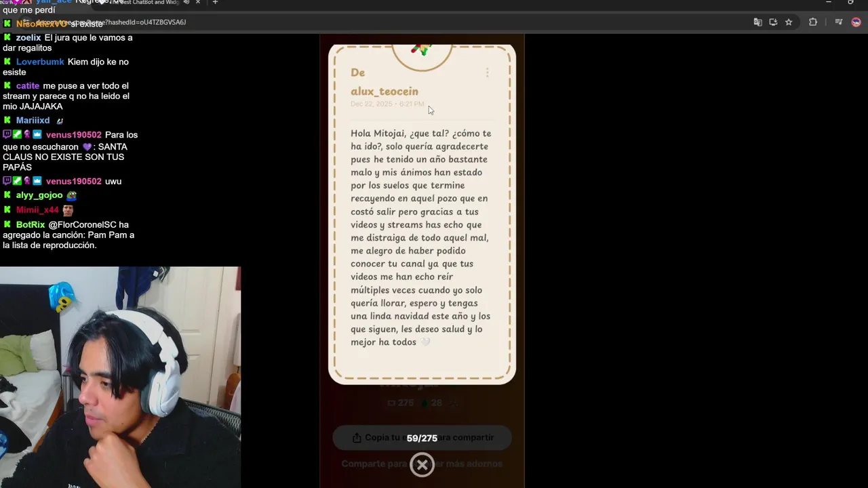This screenshot has width=868, height=488.
Task: Close the letter popup with the X button
Action: (422, 465)
